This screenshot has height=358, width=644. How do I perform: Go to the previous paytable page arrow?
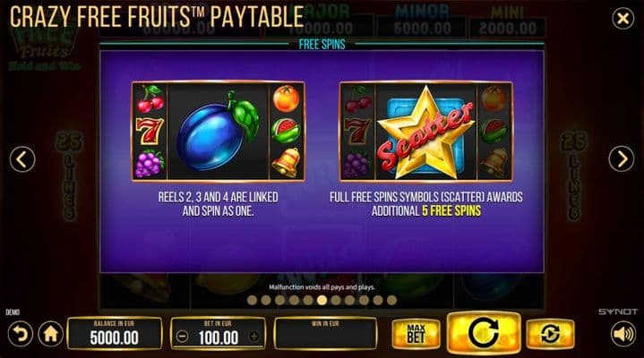pyautogui.click(x=22, y=159)
